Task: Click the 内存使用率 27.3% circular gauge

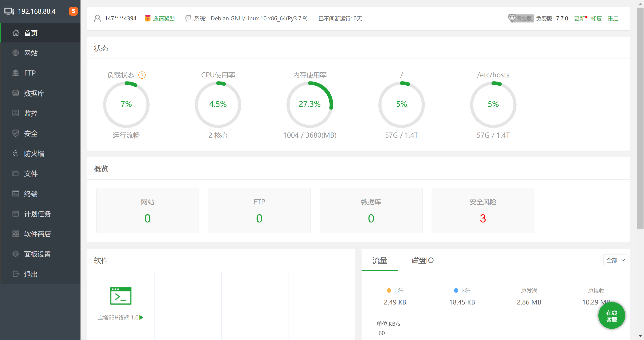Action: coord(310,104)
